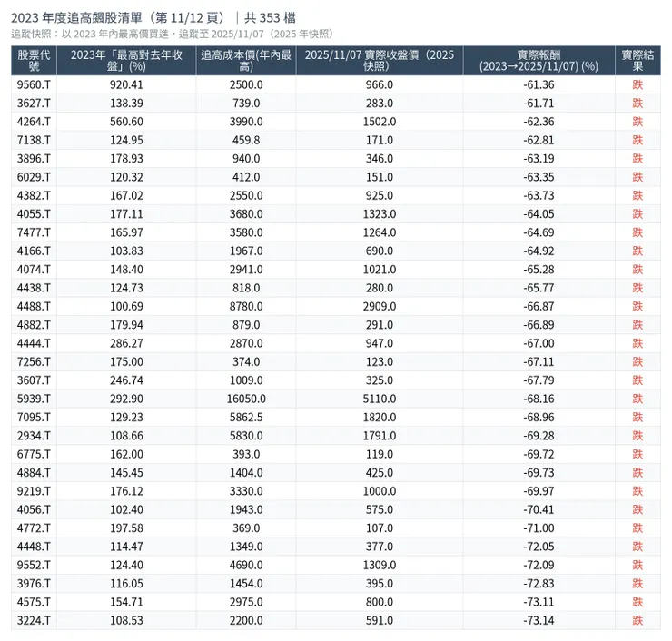
Task: Click the 跌 result in 3224.T row
Action: 637,620
